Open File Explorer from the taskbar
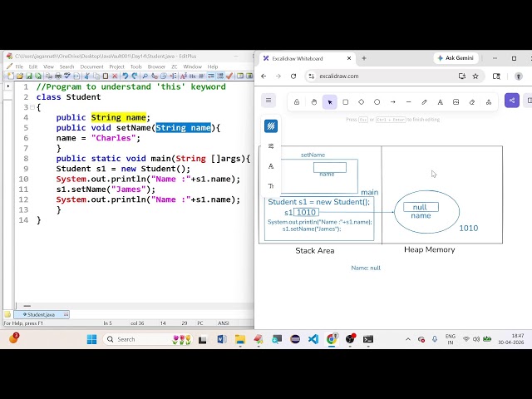The height and width of the screenshot is (399, 532). click(240, 339)
